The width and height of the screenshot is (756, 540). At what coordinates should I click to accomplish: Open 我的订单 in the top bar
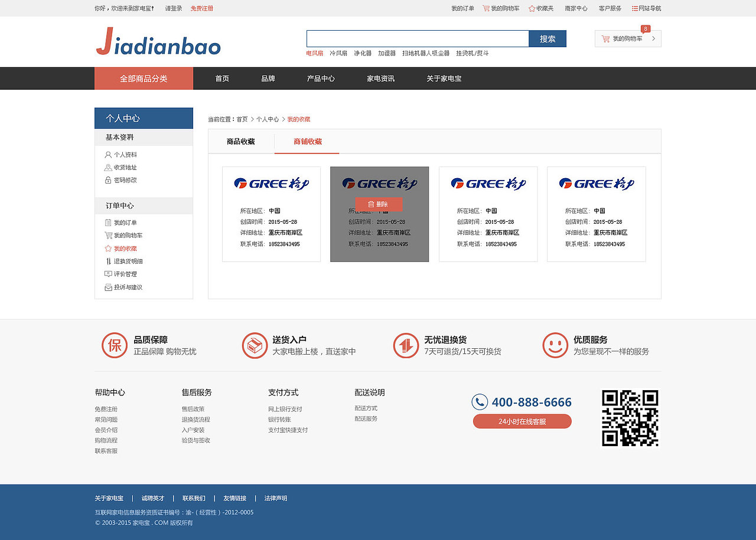(462, 8)
